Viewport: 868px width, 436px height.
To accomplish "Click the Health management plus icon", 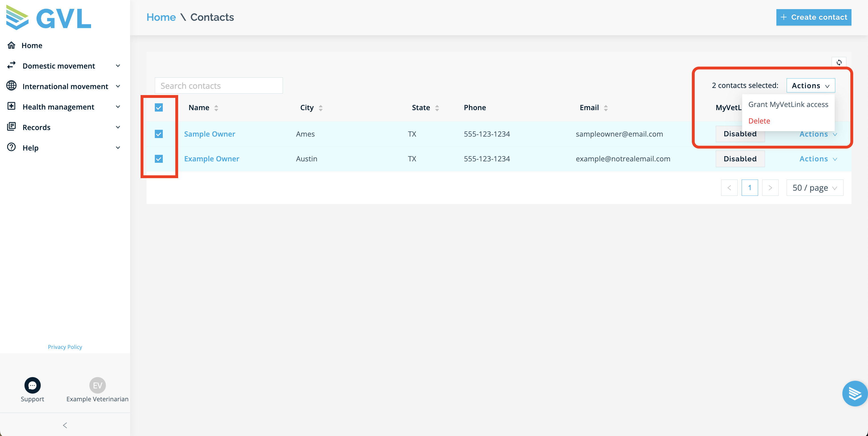I will tap(11, 106).
